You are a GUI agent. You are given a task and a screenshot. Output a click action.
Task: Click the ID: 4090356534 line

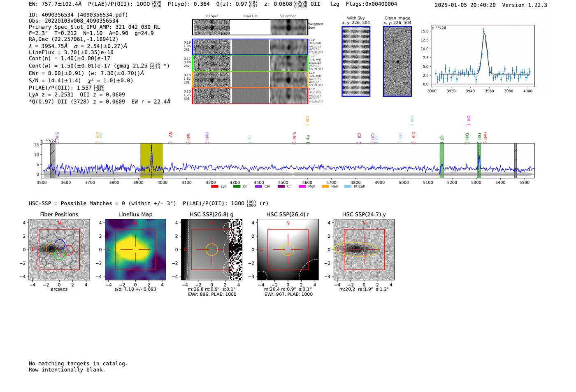pyautogui.click(x=78, y=15)
